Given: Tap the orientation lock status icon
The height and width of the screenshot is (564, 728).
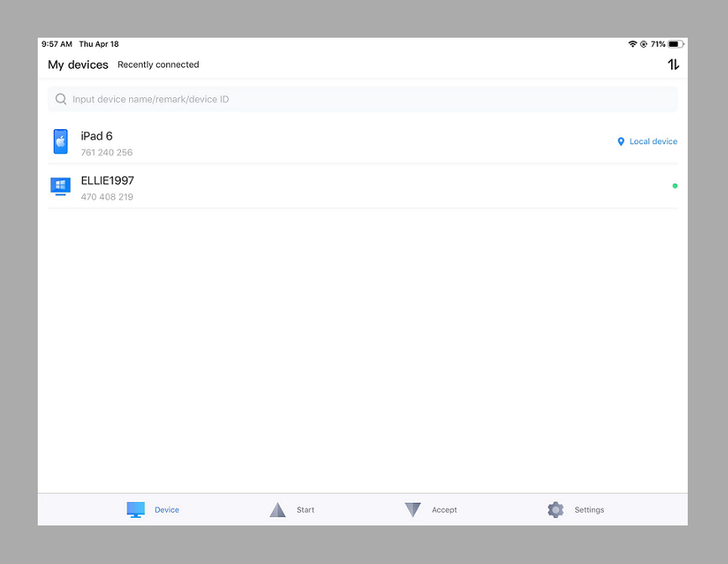Looking at the screenshot, I should [643, 44].
